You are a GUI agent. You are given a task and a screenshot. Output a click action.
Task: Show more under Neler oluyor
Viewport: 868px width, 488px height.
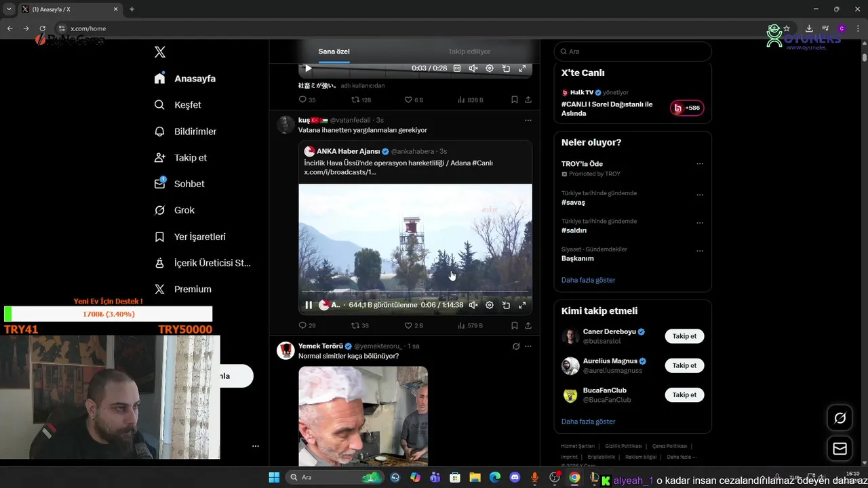pyautogui.click(x=588, y=280)
